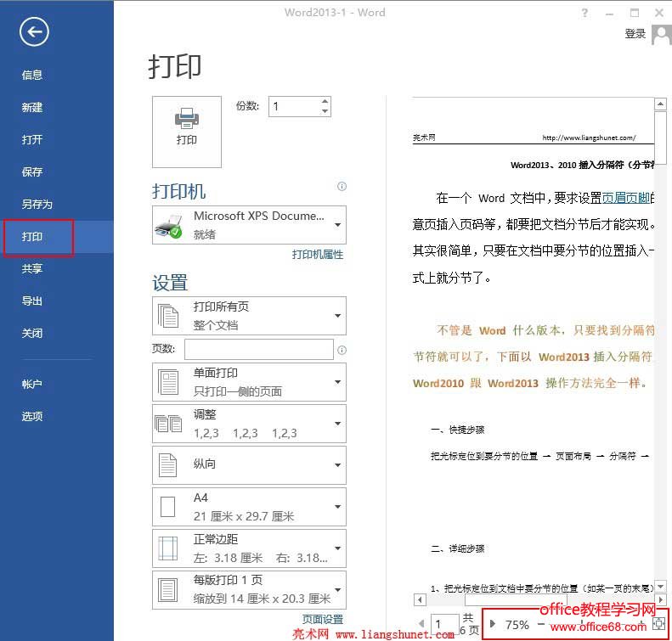Click the info icon next to the pages field
The height and width of the screenshot is (641, 672).
pyautogui.click(x=342, y=351)
